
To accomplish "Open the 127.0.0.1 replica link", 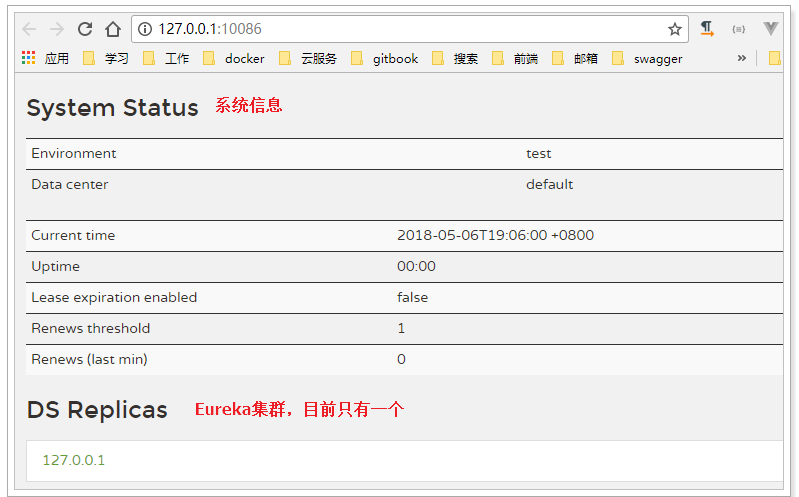I will 74,460.
